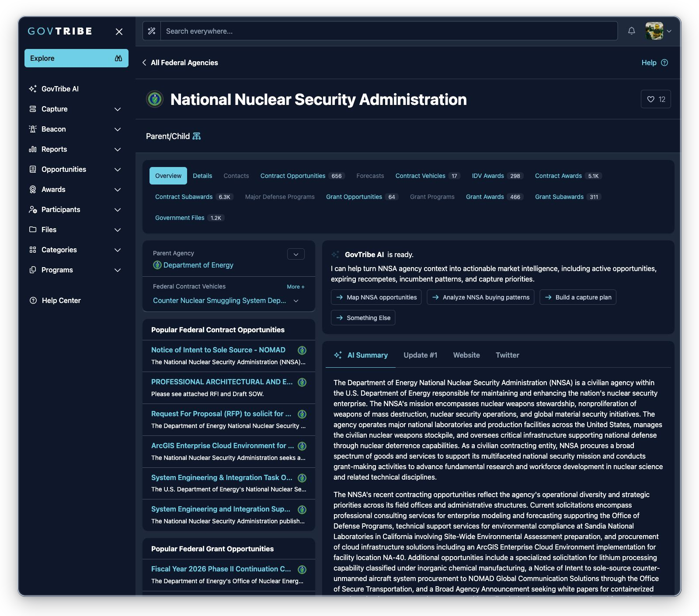This screenshot has width=699, height=616.
Task: Open GovTribe AI from the sidebar
Action: coord(60,89)
